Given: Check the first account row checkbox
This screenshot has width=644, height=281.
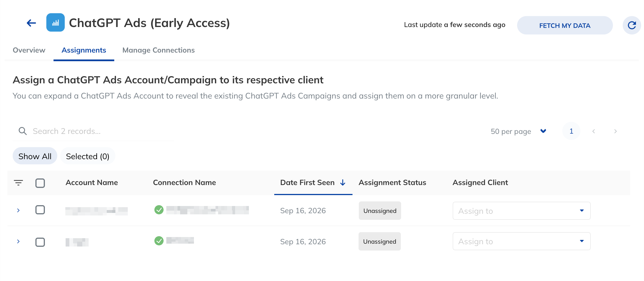Looking at the screenshot, I should point(40,210).
